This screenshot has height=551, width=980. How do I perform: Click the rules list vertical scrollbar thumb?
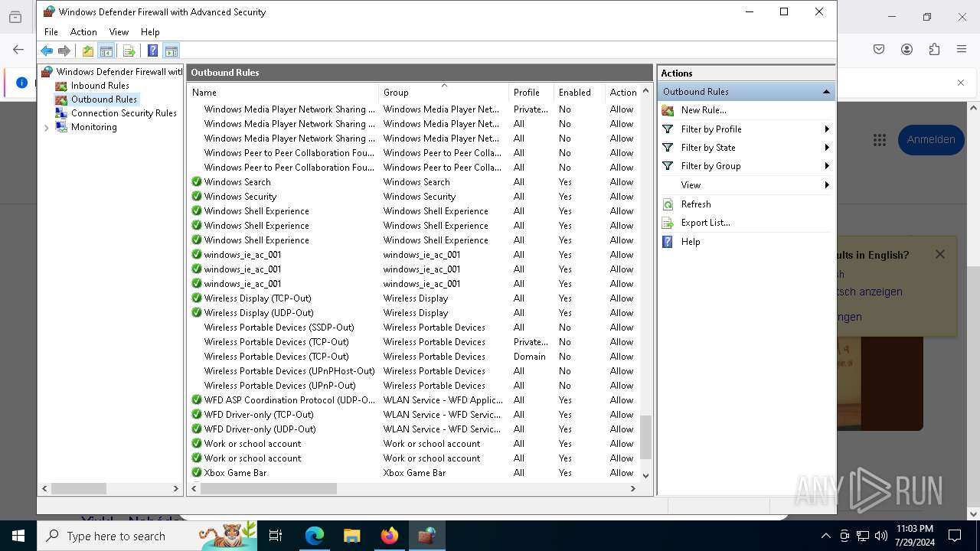645,437
